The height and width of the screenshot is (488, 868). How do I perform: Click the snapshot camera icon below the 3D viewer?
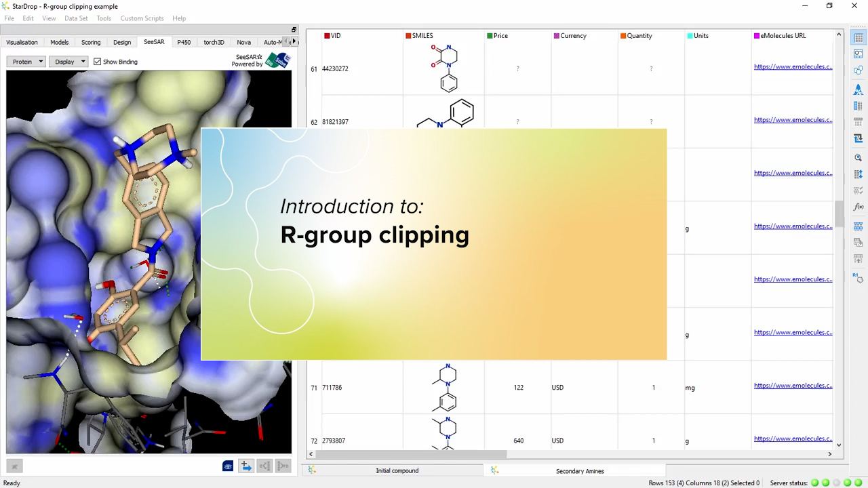(227, 466)
